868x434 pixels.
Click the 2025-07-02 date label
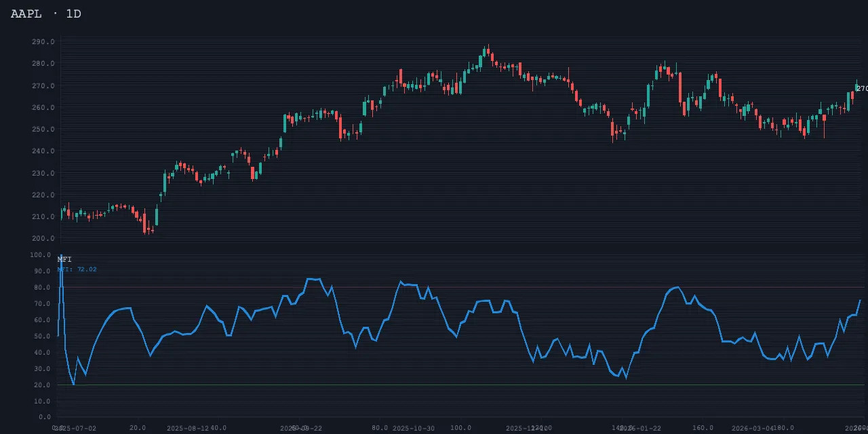point(75,428)
